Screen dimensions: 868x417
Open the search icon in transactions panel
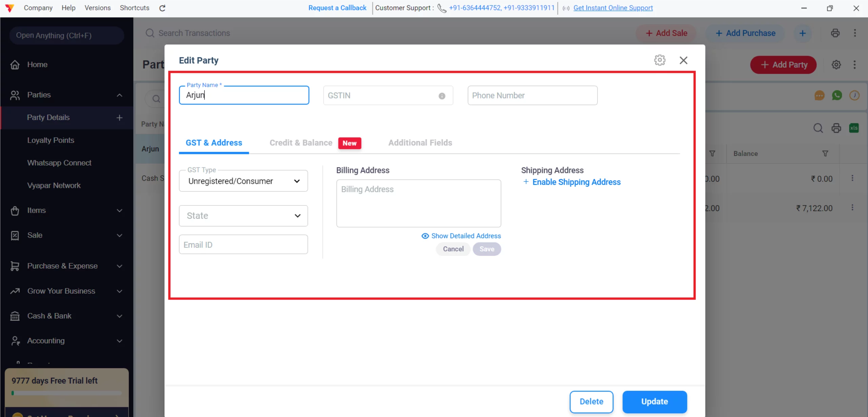[818, 128]
